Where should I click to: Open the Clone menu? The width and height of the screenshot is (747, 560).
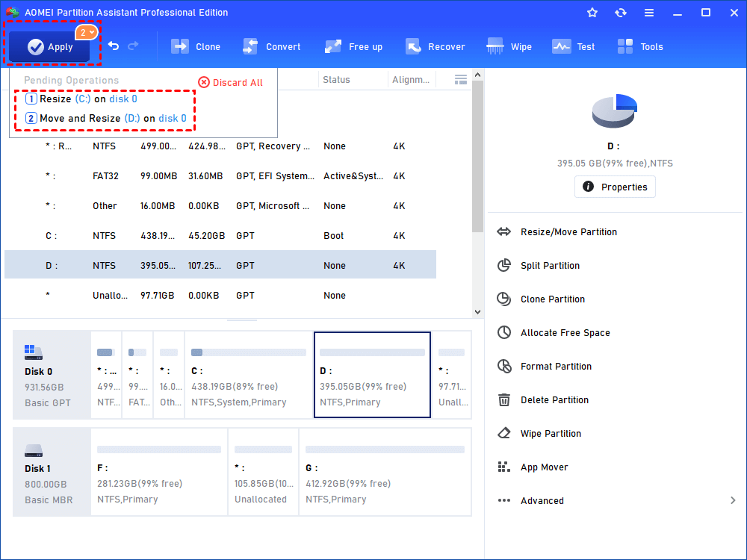click(195, 46)
